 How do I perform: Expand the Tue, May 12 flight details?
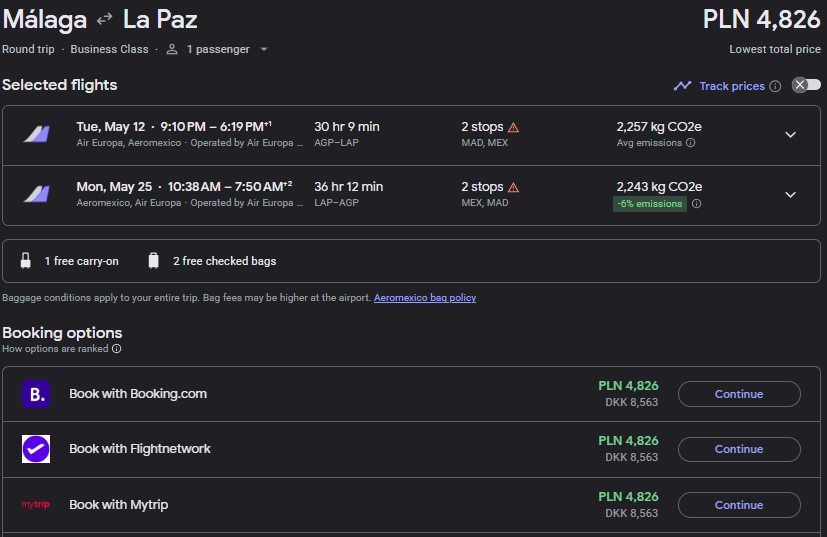(x=790, y=135)
